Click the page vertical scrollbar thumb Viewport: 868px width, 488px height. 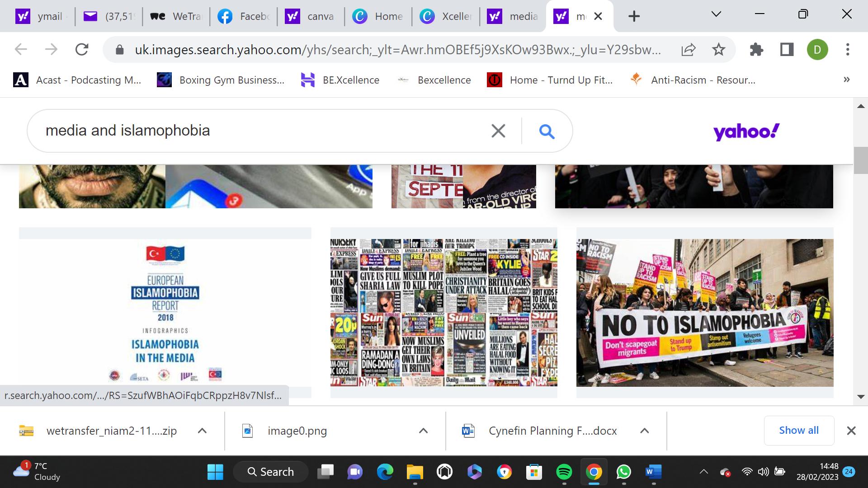(x=861, y=160)
